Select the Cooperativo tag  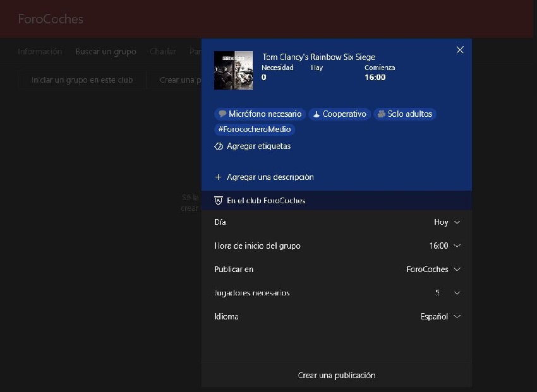tap(340, 114)
